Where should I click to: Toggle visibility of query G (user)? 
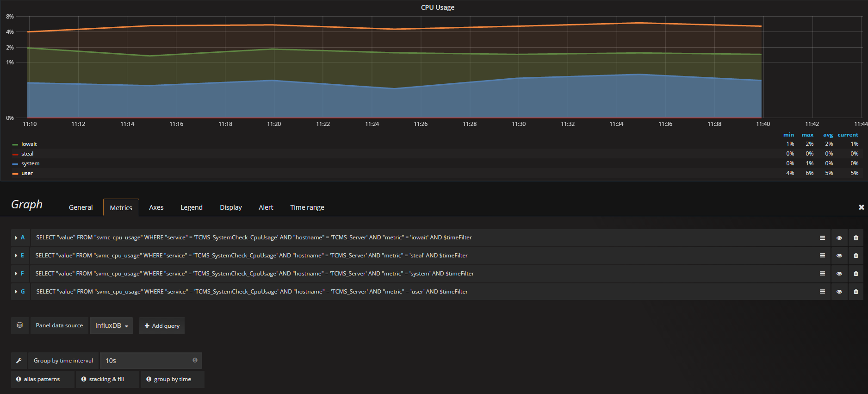(x=839, y=292)
